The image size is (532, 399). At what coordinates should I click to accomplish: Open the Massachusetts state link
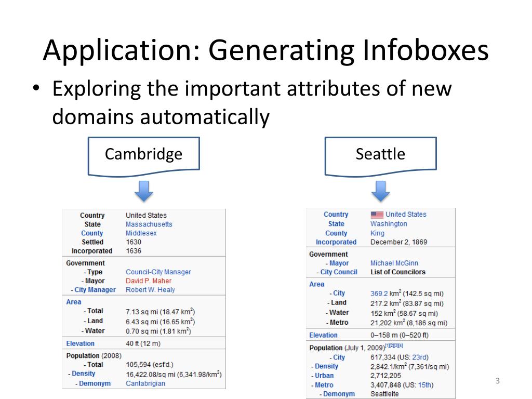[x=149, y=224]
